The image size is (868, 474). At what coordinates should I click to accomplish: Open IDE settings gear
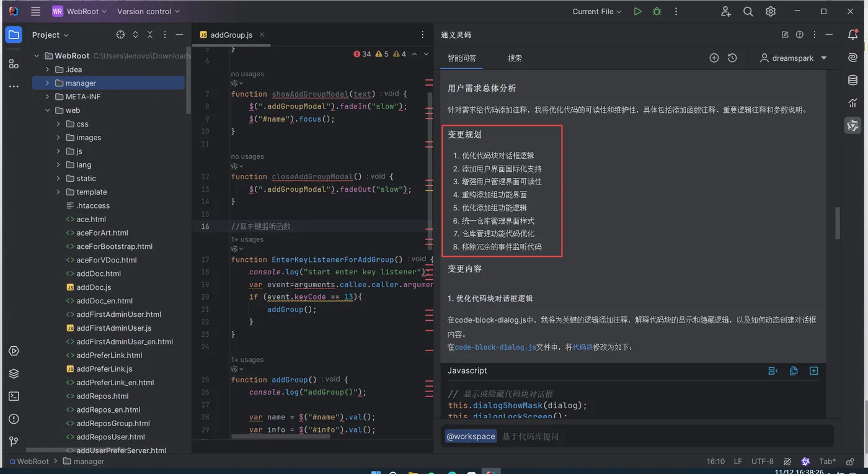pyautogui.click(x=771, y=11)
